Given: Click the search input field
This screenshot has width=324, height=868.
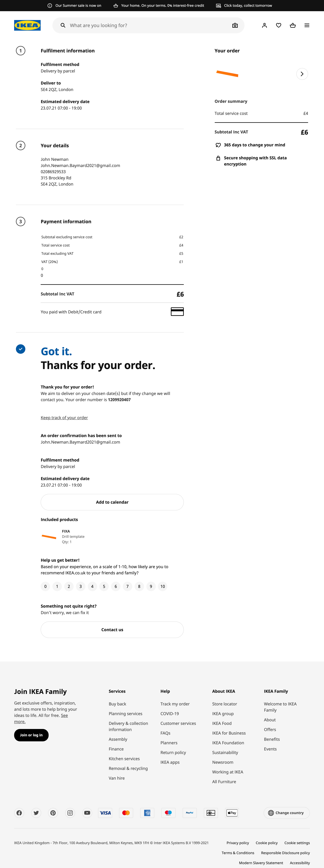Looking at the screenshot, I should [148, 25].
